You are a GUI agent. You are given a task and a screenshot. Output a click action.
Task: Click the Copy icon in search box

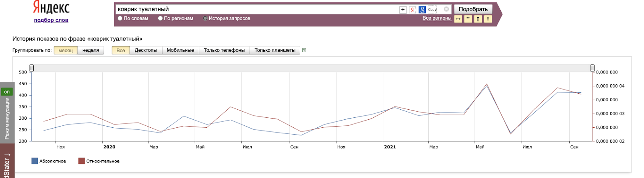[x=432, y=10]
